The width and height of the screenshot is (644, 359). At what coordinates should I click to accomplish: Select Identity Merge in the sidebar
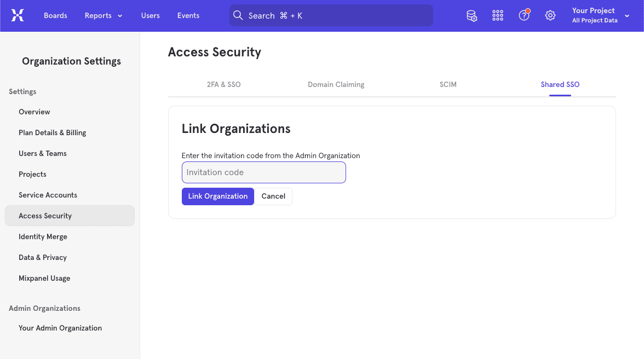(x=43, y=236)
